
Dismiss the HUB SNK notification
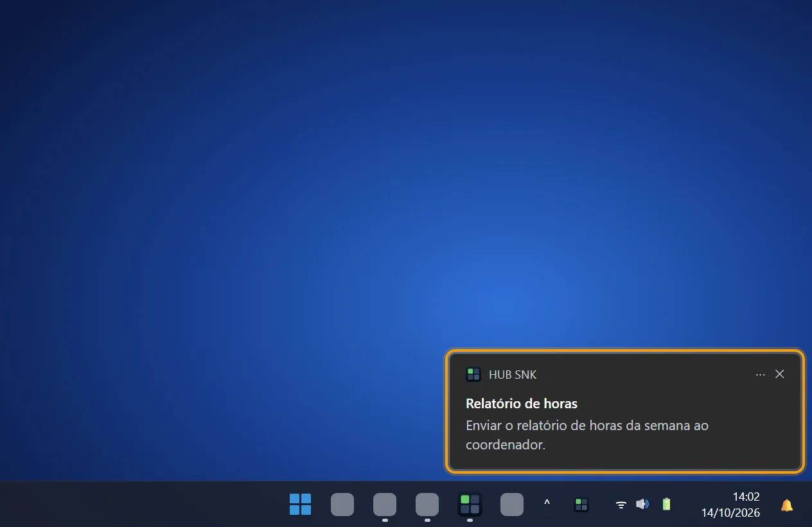click(x=779, y=374)
